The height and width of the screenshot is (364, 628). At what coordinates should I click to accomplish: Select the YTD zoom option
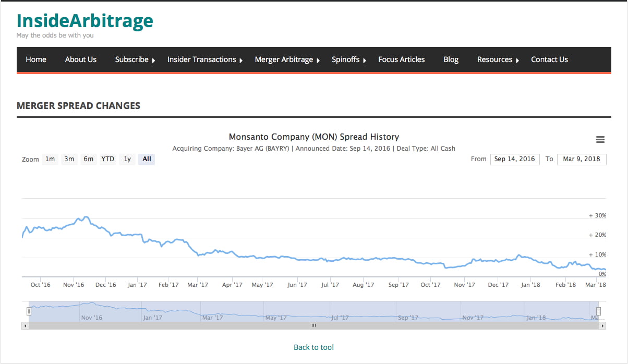click(107, 159)
